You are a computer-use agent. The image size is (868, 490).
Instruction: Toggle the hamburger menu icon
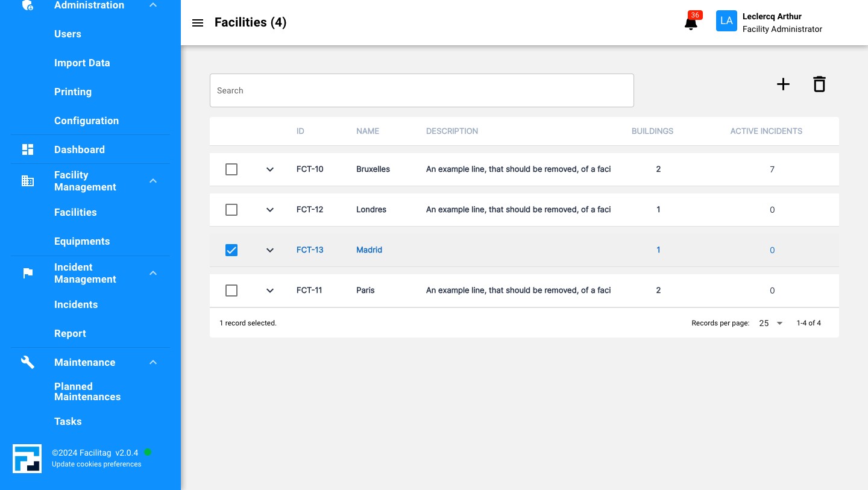click(x=198, y=23)
